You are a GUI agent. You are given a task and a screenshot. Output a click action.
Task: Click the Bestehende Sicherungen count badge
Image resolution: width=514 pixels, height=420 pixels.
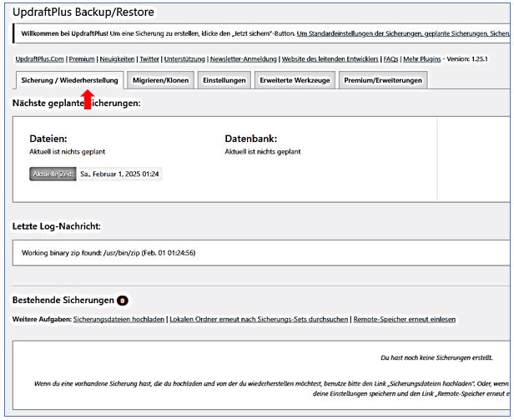pyautogui.click(x=122, y=300)
